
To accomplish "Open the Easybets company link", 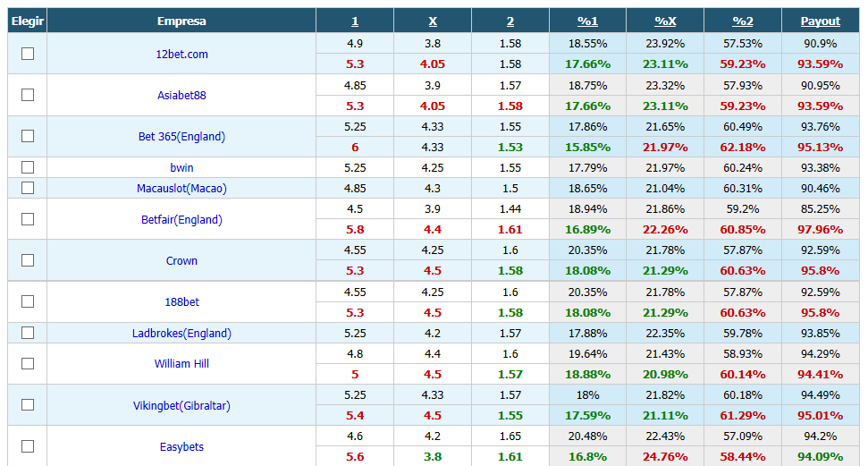I will tap(181, 446).
